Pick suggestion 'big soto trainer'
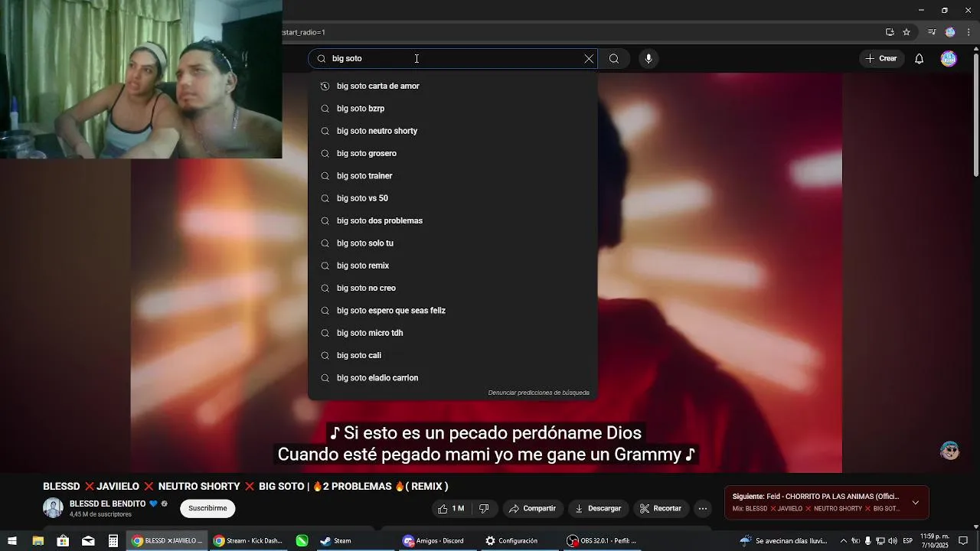980x551 pixels. (452, 176)
